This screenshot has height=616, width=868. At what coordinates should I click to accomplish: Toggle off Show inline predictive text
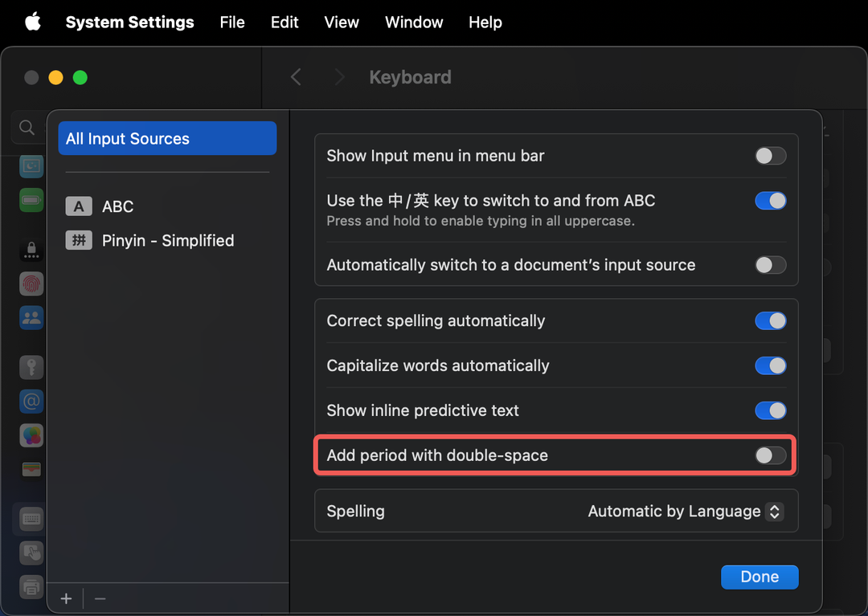(770, 410)
